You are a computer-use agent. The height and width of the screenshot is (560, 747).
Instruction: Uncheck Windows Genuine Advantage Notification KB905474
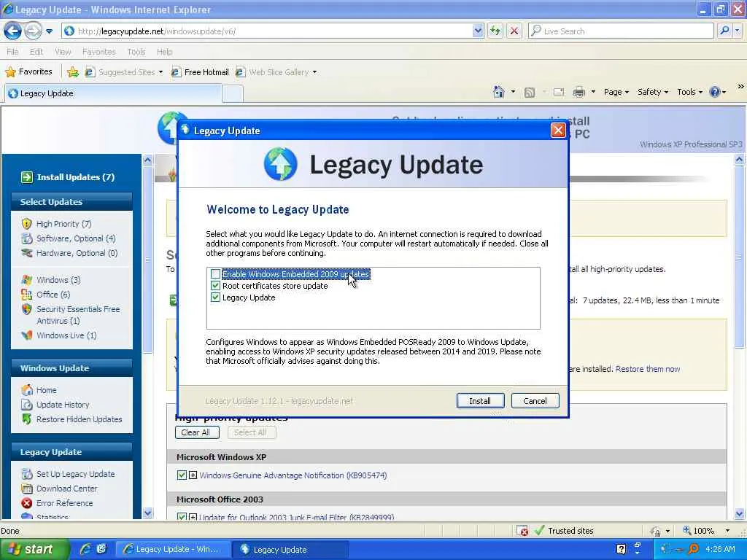click(x=182, y=475)
